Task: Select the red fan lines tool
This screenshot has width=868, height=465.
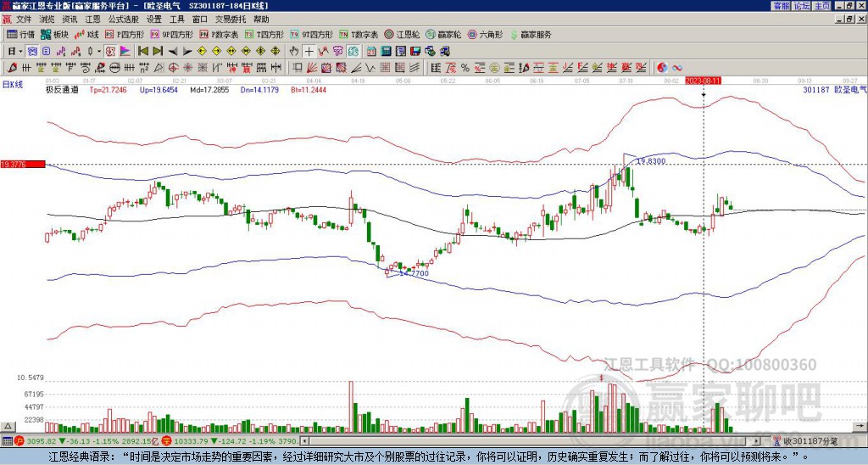Action: pos(312,68)
